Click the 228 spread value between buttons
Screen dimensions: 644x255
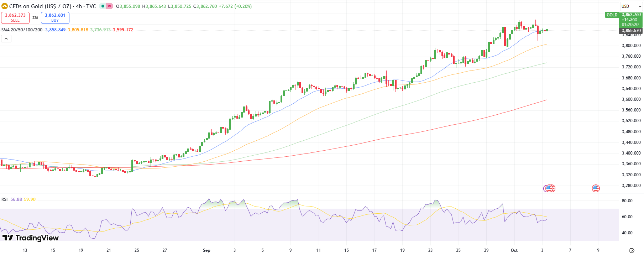(x=35, y=18)
